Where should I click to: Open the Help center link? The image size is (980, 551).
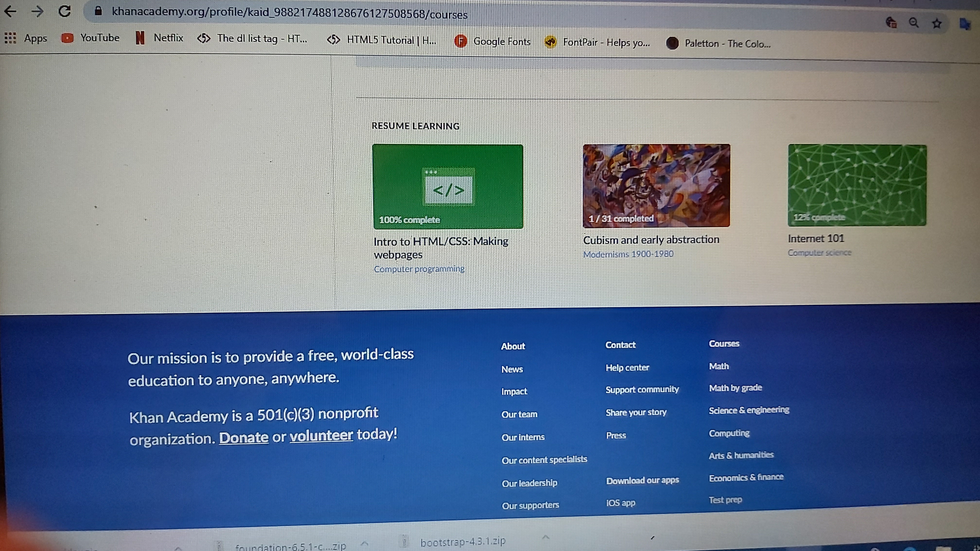[627, 368]
